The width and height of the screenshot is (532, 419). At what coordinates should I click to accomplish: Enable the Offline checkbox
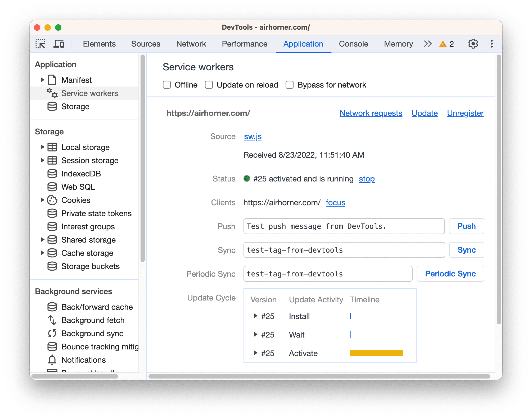point(165,85)
